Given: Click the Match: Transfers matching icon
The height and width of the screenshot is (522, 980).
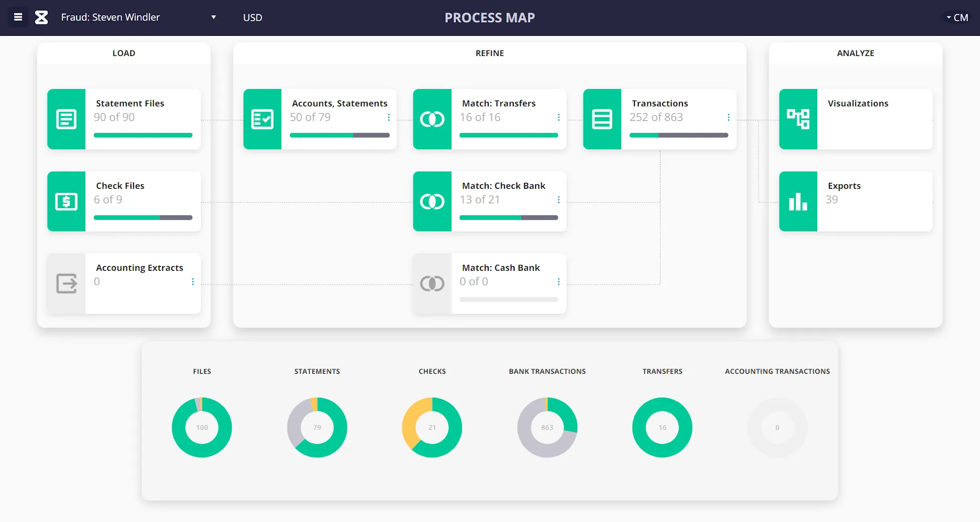Looking at the screenshot, I should (432, 119).
